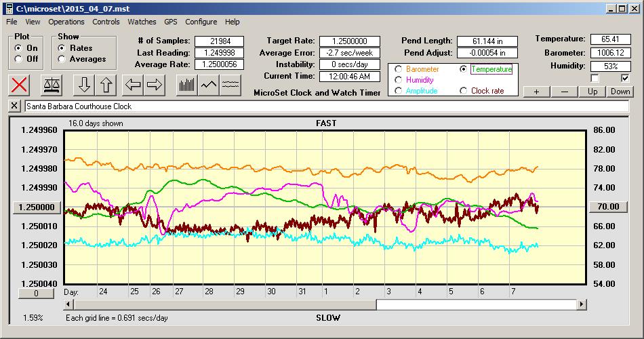Screen dimensions: 644x339
Task: Click the Humidity reading field
Action: tap(610, 66)
